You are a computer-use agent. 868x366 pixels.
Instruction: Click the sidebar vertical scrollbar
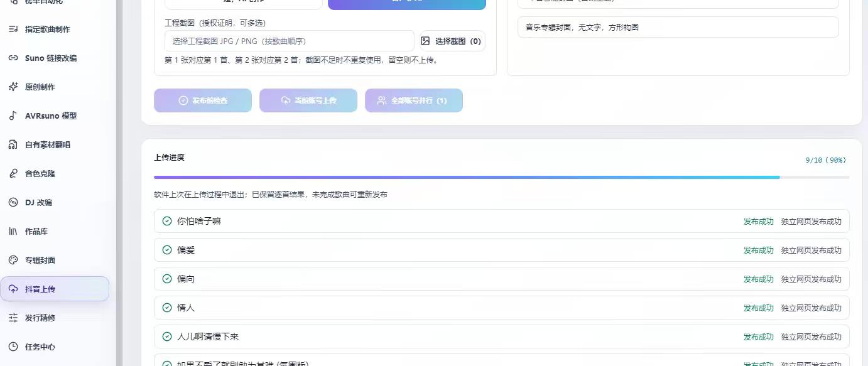pyautogui.click(x=119, y=183)
